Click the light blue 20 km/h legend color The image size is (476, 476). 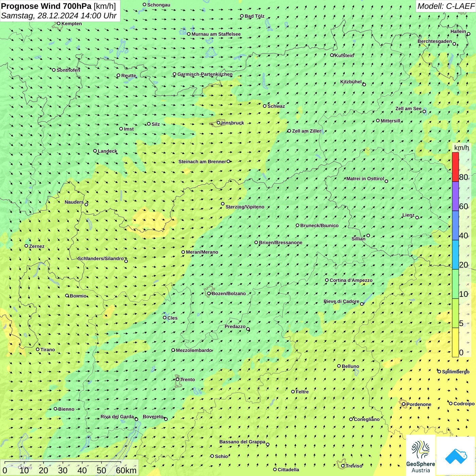(x=455, y=255)
